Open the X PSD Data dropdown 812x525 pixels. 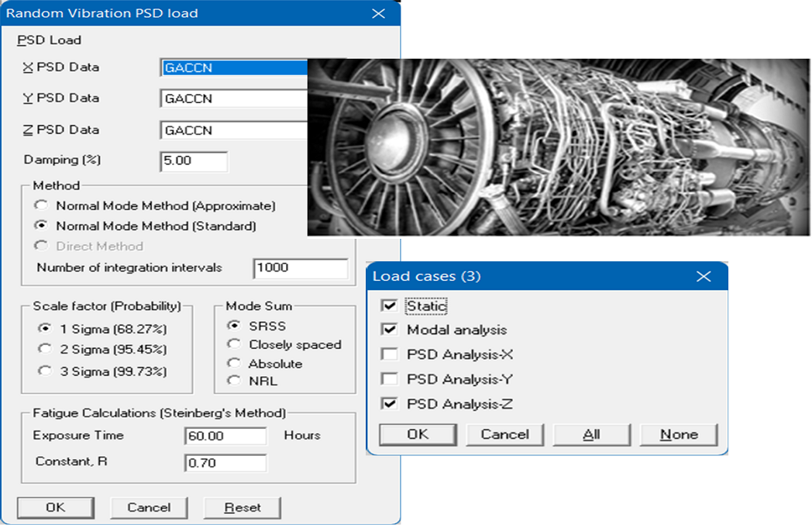234,68
